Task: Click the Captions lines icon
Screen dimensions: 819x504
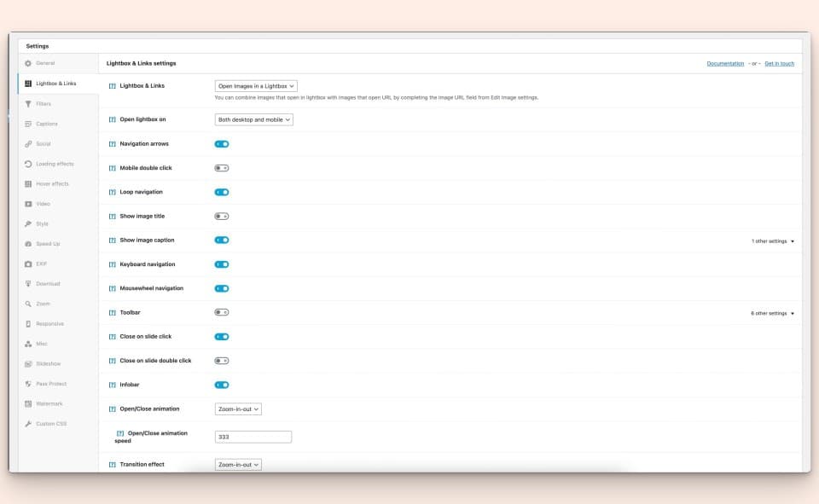Action: point(28,124)
